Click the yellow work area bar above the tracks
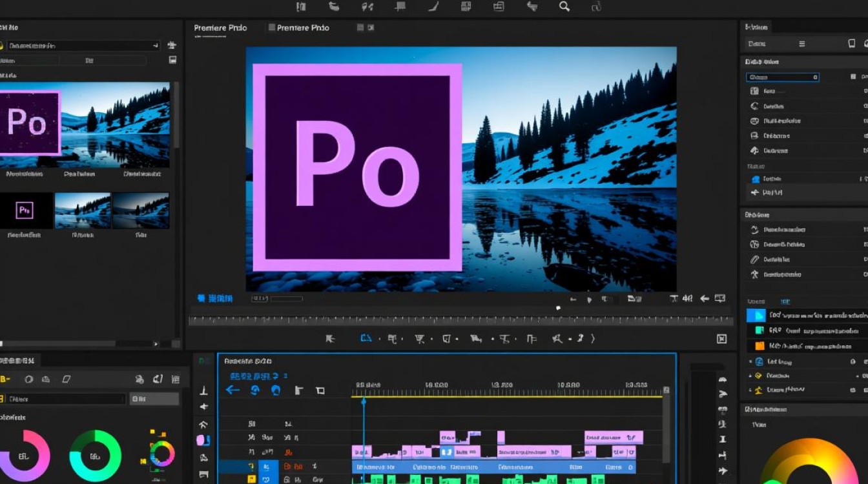868x484 pixels. tap(507, 396)
